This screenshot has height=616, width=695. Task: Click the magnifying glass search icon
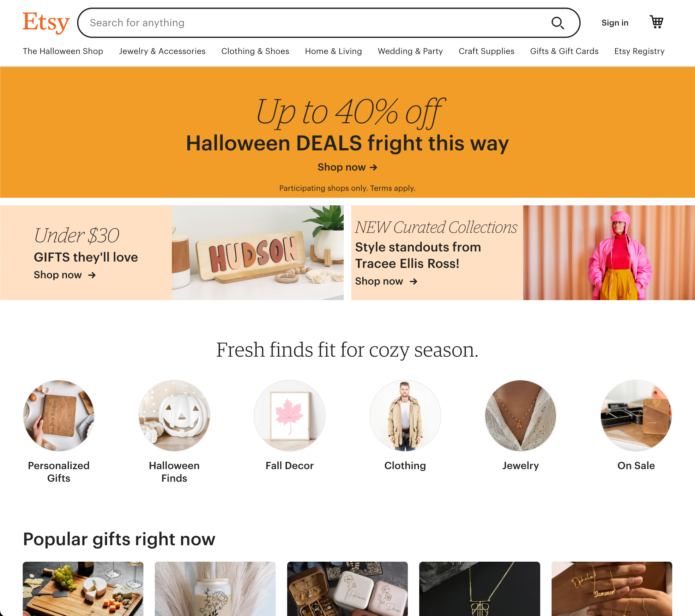[x=558, y=23]
